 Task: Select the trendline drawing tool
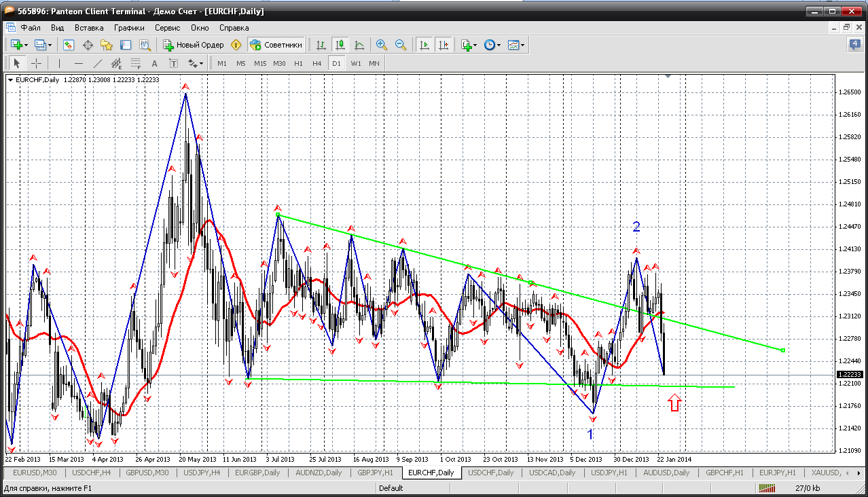click(x=97, y=63)
